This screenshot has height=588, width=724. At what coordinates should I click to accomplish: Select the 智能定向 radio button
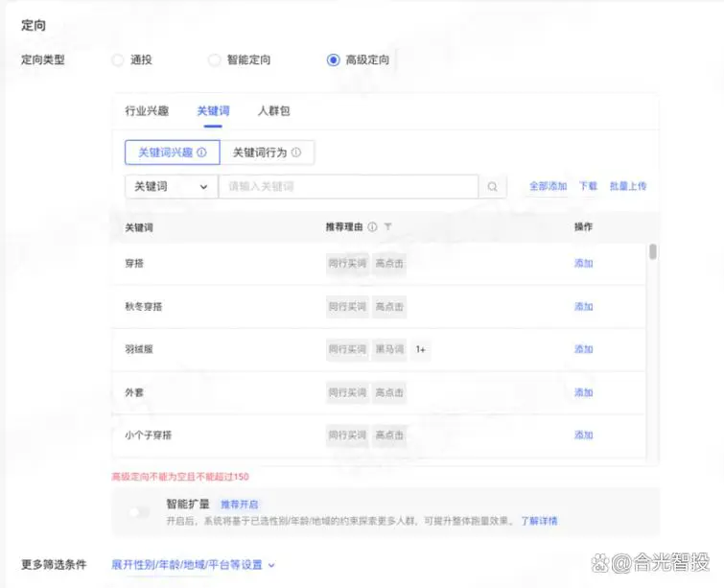pyautogui.click(x=215, y=59)
